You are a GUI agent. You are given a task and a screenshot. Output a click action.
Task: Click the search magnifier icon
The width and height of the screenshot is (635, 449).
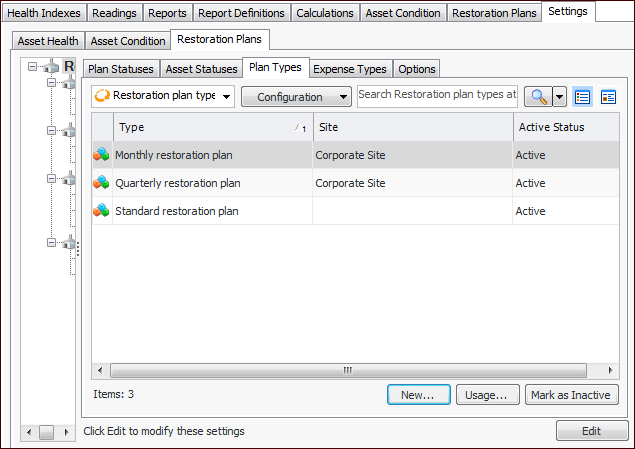[x=539, y=97]
